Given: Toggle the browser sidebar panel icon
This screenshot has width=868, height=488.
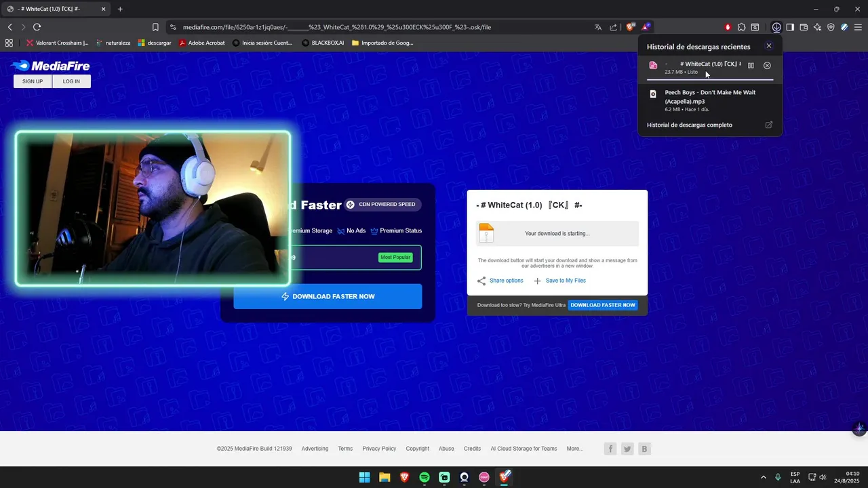Looking at the screenshot, I should (790, 27).
